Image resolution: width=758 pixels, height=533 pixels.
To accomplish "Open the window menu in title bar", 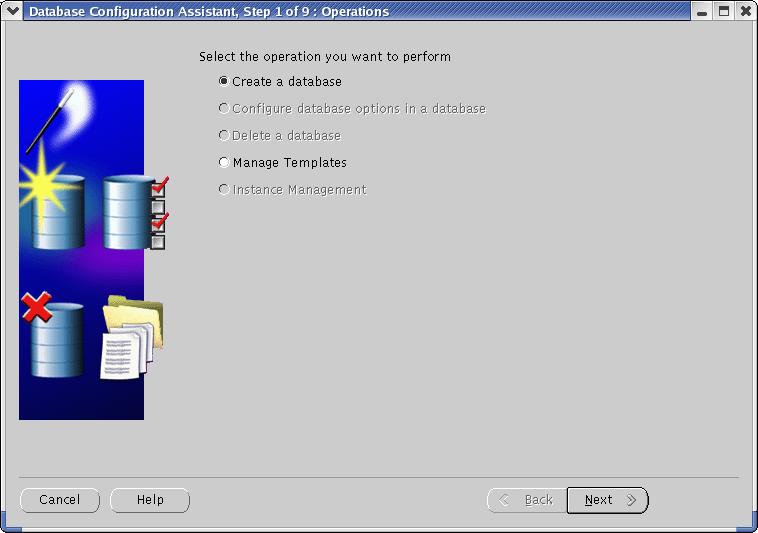I will tap(13, 12).
